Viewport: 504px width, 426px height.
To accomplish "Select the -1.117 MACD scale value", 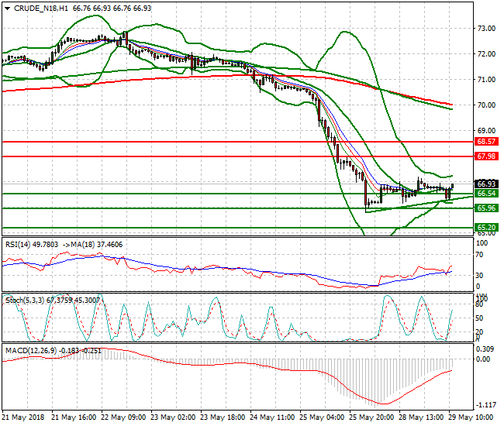I will click(x=485, y=405).
